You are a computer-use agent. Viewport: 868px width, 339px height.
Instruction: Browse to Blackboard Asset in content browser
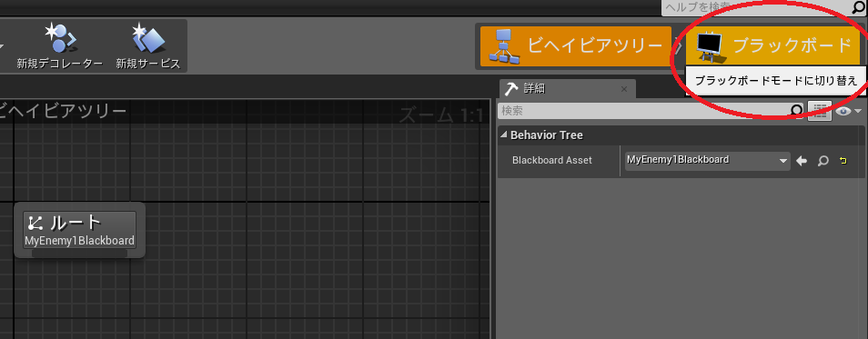(x=823, y=161)
